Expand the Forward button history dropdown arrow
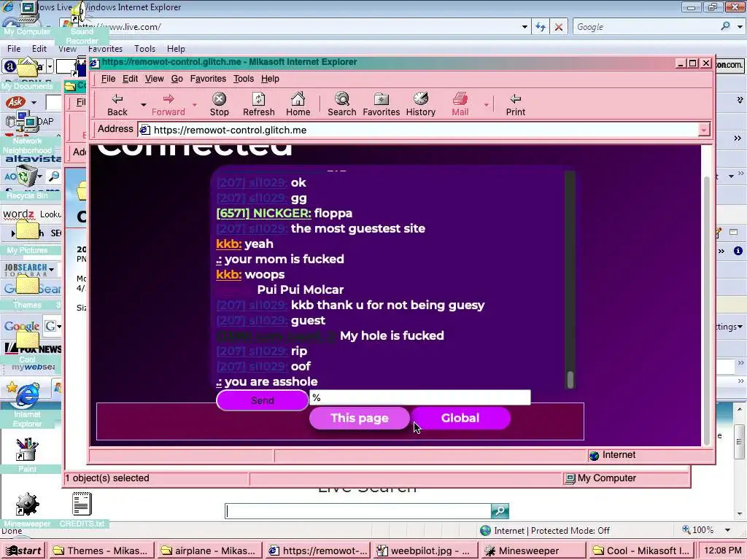The image size is (747, 560). [x=194, y=104]
